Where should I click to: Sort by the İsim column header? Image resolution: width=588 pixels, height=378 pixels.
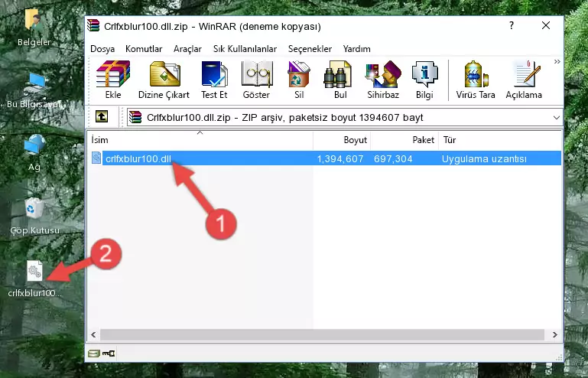pos(200,140)
